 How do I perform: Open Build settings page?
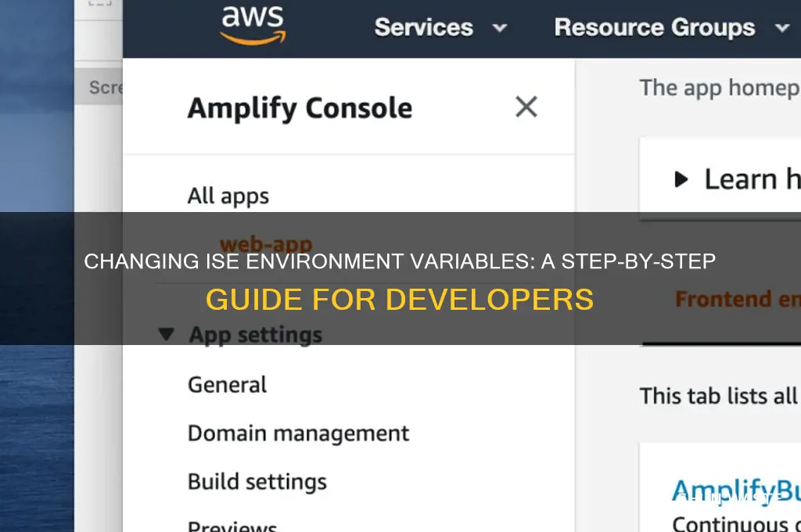click(257, 482)
